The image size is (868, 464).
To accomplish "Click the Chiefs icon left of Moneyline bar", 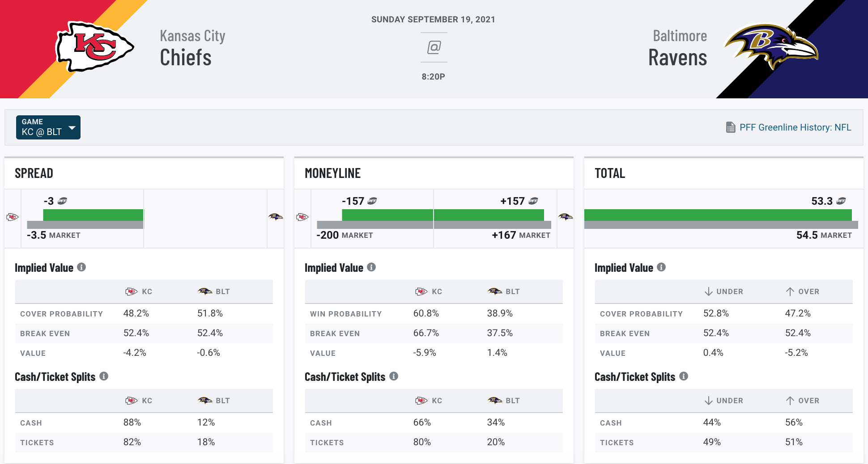I will click(x=302, y=217).
